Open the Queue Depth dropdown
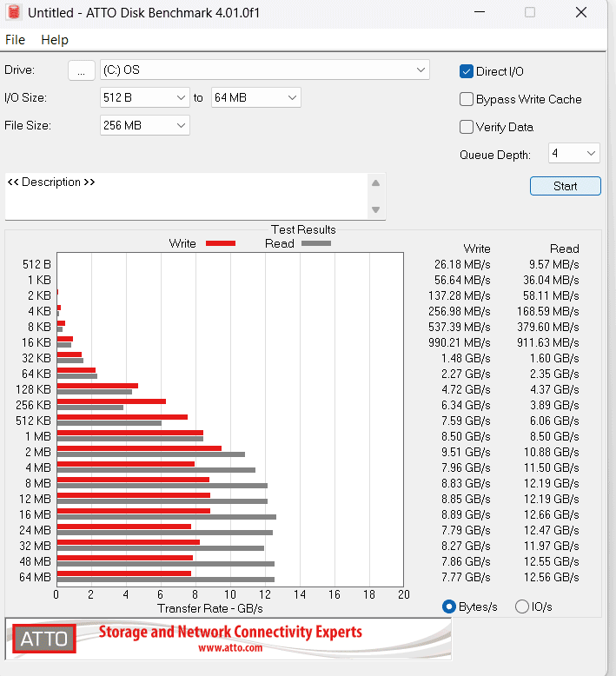 574,153
